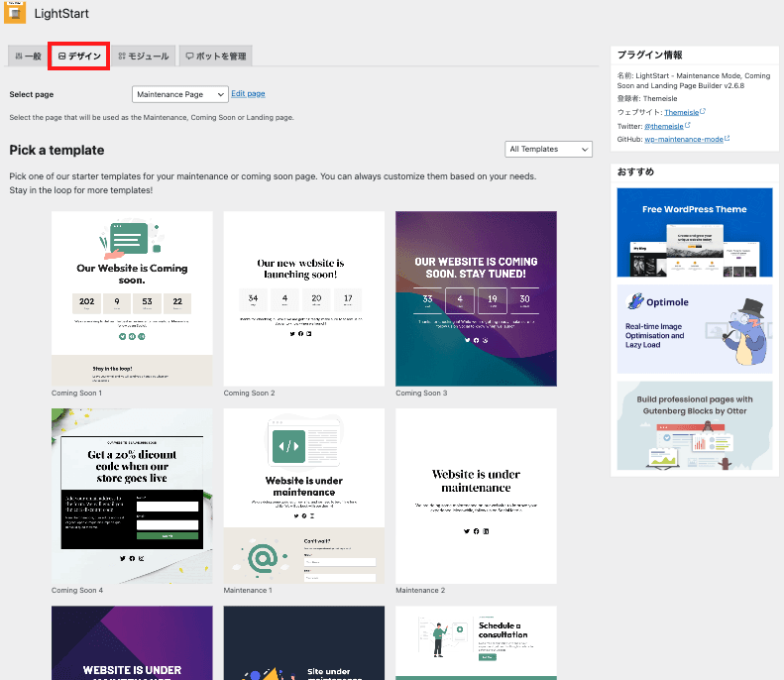Click the Edit page link
Image resolution: width=784 pixels, height=680 pixels.
248,94
